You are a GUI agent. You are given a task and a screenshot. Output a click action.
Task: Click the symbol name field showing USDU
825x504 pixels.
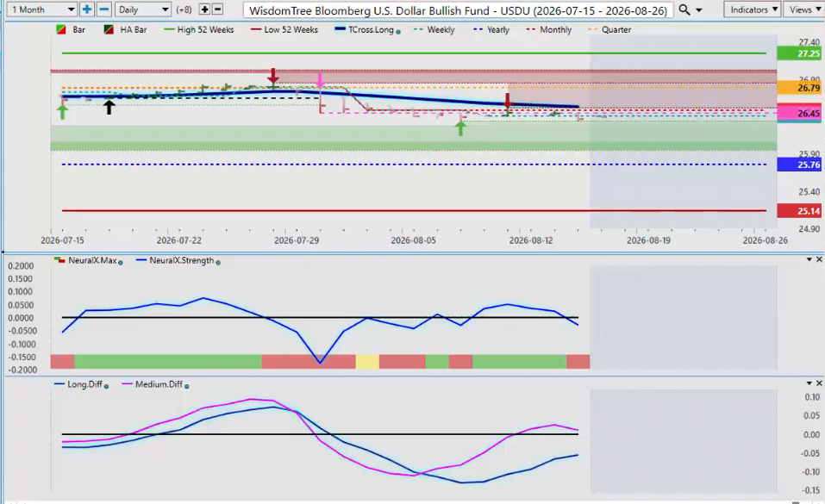459,10
